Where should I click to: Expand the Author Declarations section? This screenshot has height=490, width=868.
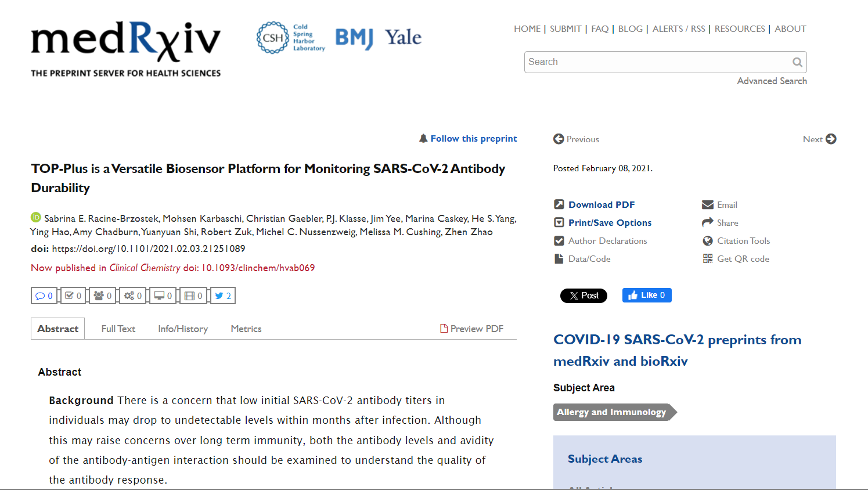[x=607, y=241]
